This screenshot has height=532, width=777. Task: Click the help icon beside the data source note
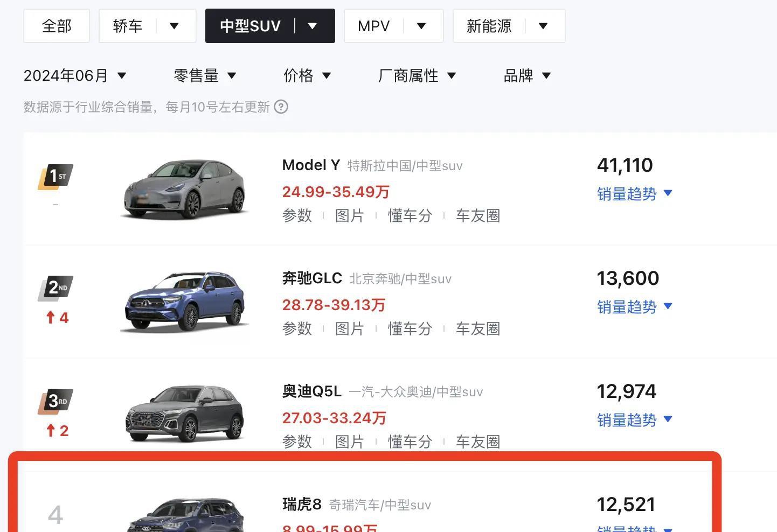coord(281,107)
